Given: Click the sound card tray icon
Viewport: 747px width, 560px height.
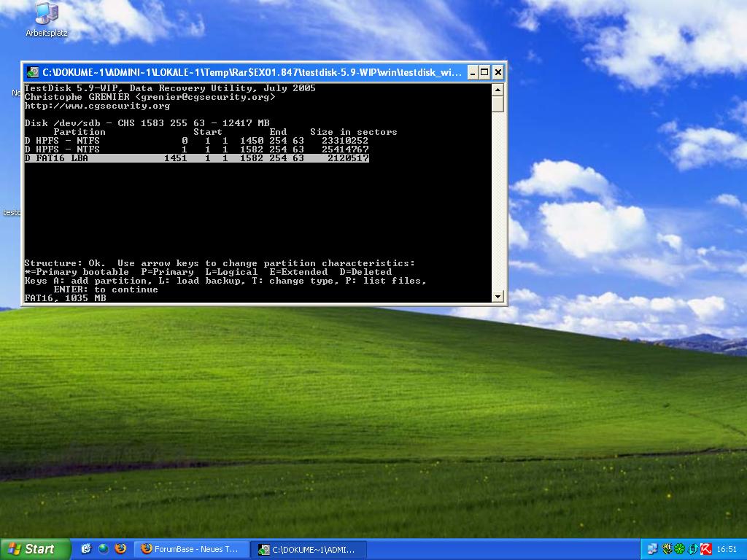Looking at the screenshot, I should tap(667, 549).
